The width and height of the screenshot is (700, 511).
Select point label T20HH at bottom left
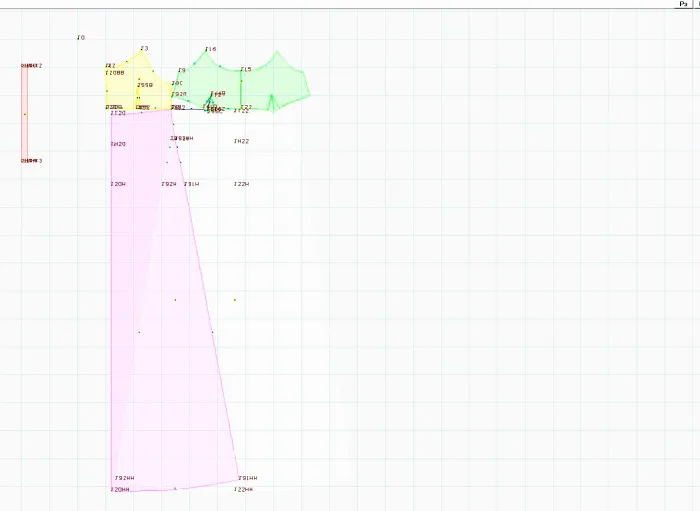click(120, 490)
